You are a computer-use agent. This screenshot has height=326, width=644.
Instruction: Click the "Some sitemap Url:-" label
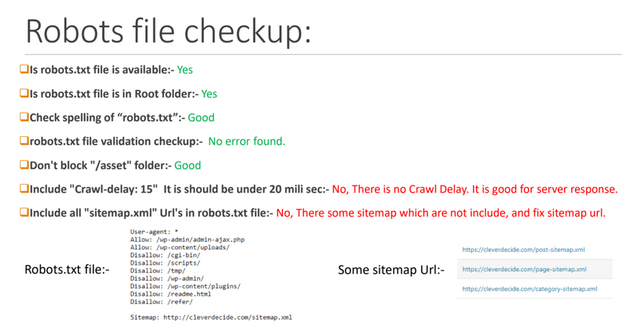[391, 270]
